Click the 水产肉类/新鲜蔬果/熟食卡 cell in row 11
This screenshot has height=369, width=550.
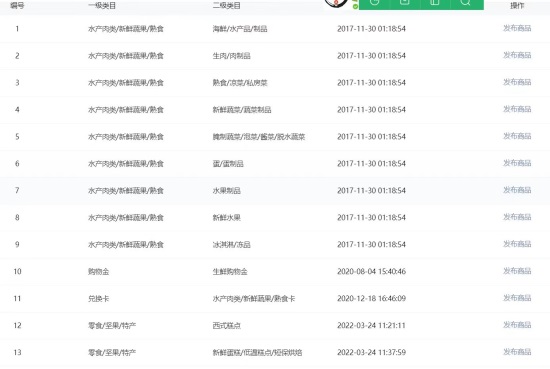pos(254,299)
